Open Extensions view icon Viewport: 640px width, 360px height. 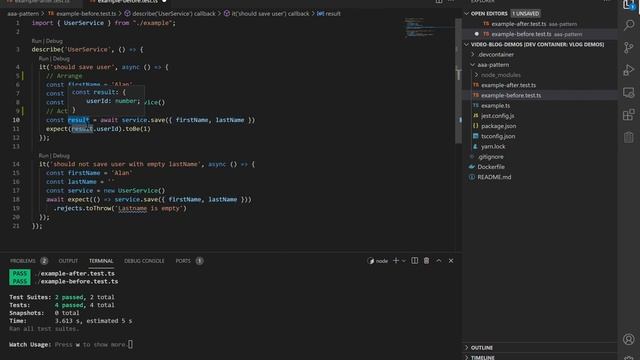629,115
